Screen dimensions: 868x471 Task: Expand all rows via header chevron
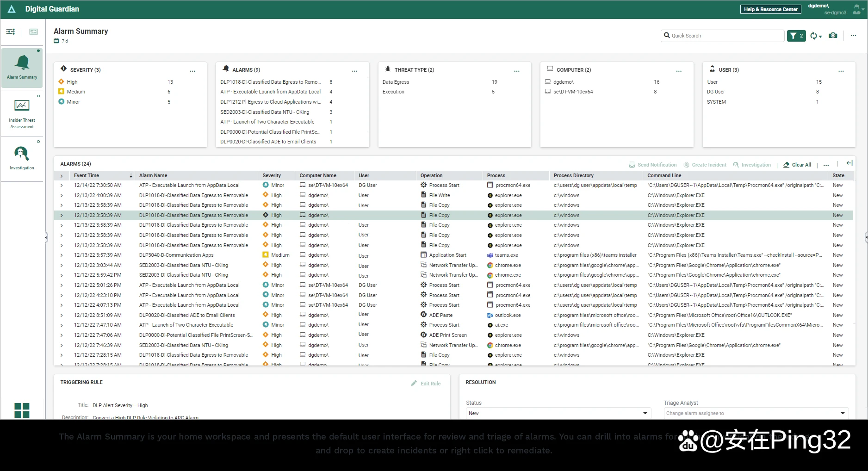coord(62,176)
